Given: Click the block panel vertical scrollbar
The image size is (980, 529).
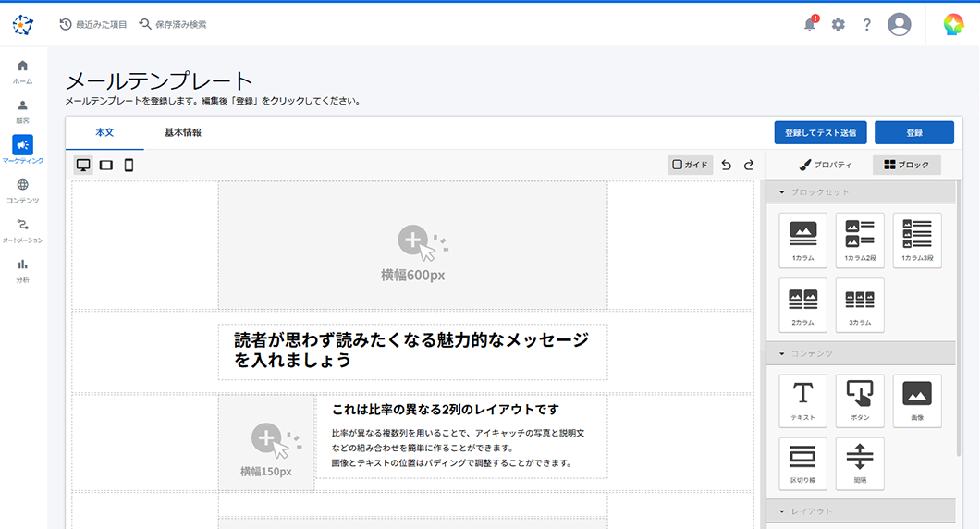Looking at the screenshot, I should [959, 319].
